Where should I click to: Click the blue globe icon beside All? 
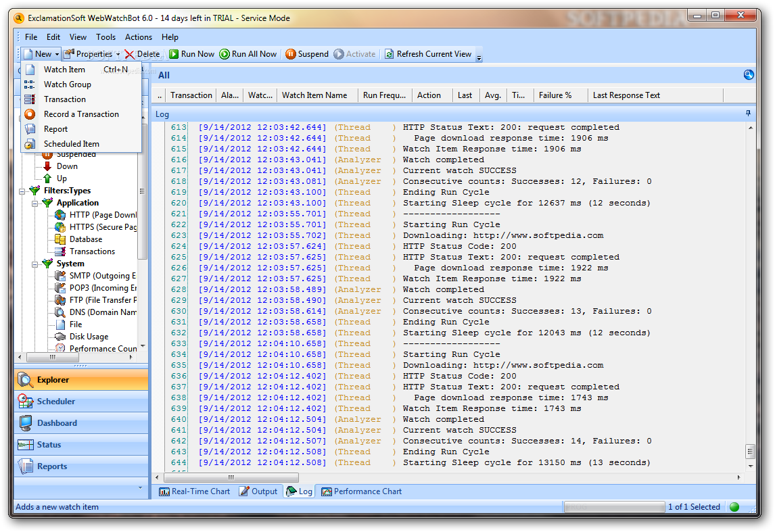749,74
